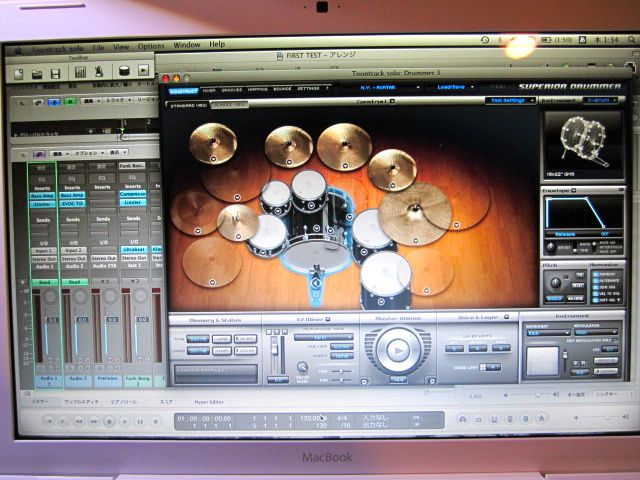Screen dimensions: 640x480
Task: Toggle Compressor insert on Funk Boogie channel
Action: [133, 194]
